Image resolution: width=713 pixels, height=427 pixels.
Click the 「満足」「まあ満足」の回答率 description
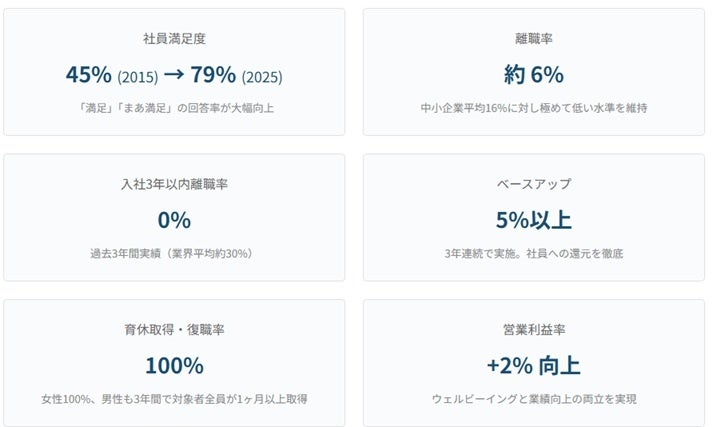[174, 107]
